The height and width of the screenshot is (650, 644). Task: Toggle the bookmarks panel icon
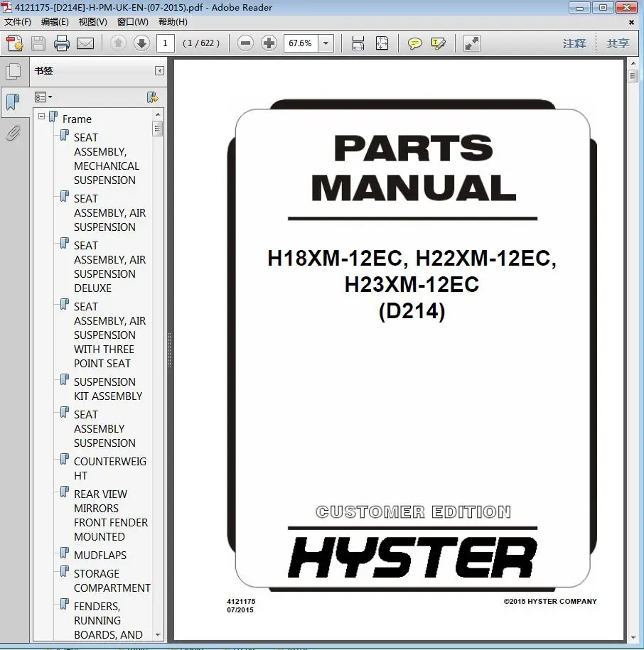point(14,102)
